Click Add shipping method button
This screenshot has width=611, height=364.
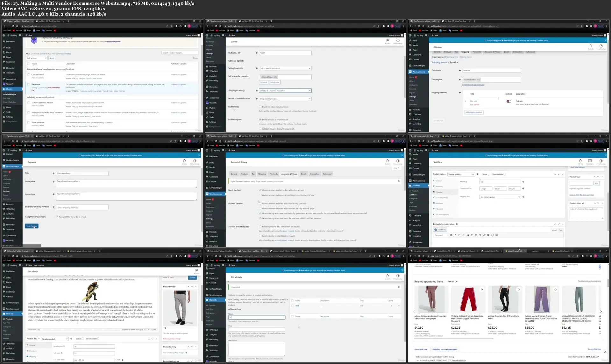[x=474, y=112]
